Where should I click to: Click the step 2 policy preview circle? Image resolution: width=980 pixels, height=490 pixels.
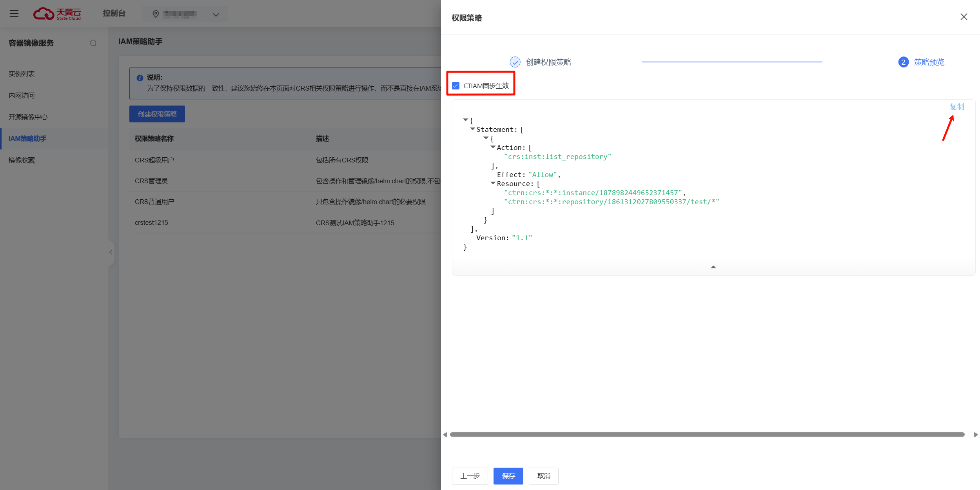(903, 62)
